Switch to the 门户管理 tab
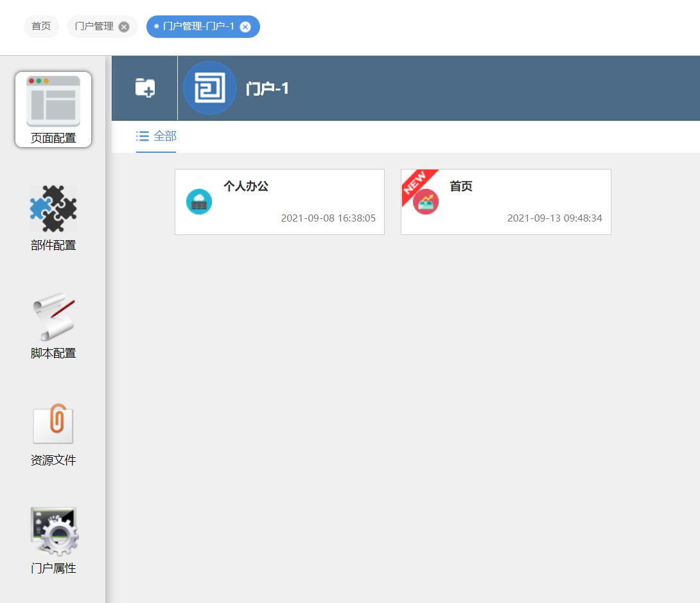The image size is (700, 603). 94,26
